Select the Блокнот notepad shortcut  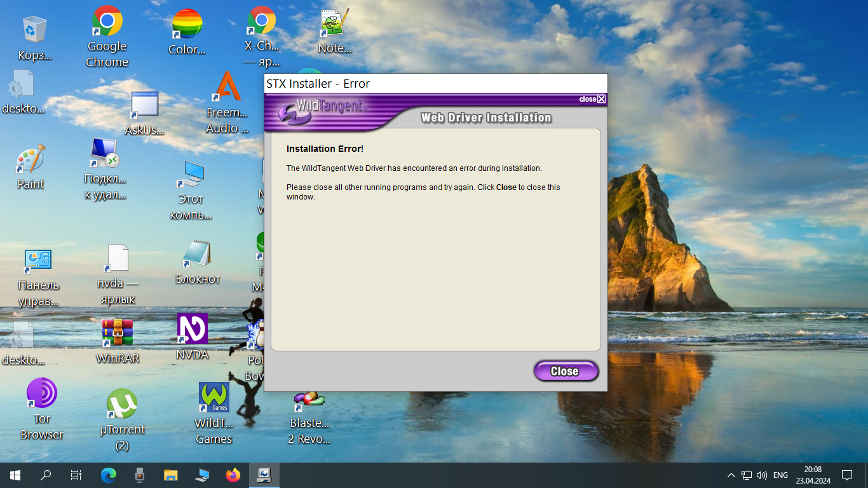[198, 262]
